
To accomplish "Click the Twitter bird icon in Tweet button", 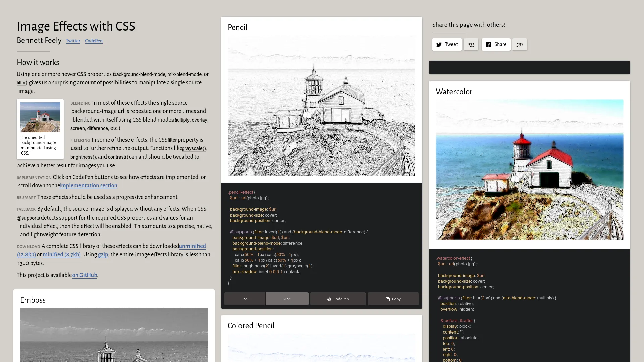I will coord(439,45).
